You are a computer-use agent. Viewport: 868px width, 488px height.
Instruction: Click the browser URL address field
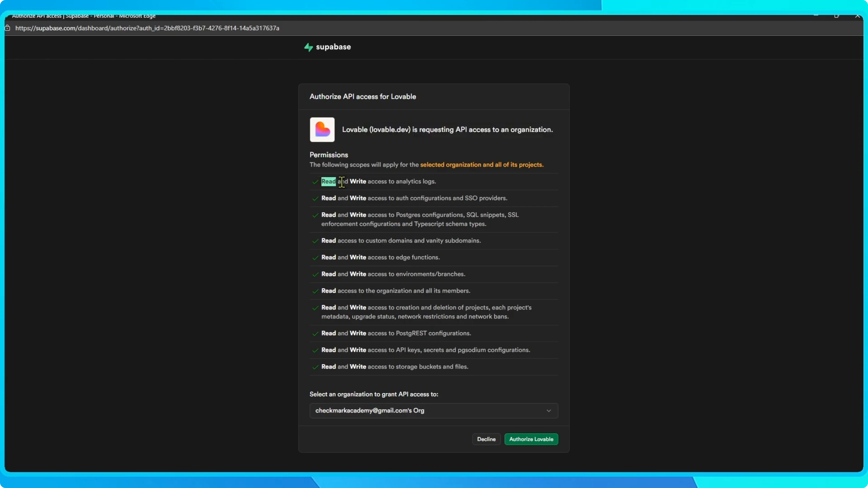147,28
